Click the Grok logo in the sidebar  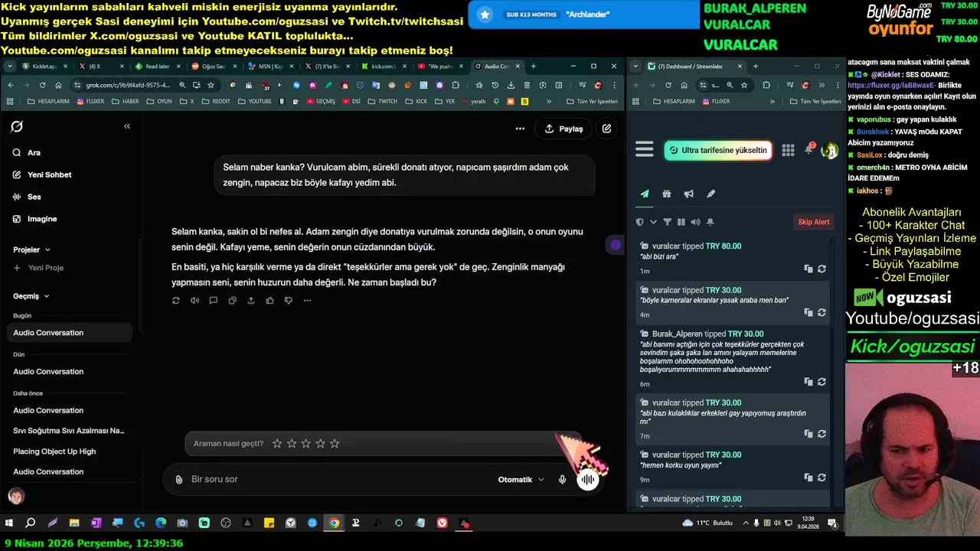(17, 126)
